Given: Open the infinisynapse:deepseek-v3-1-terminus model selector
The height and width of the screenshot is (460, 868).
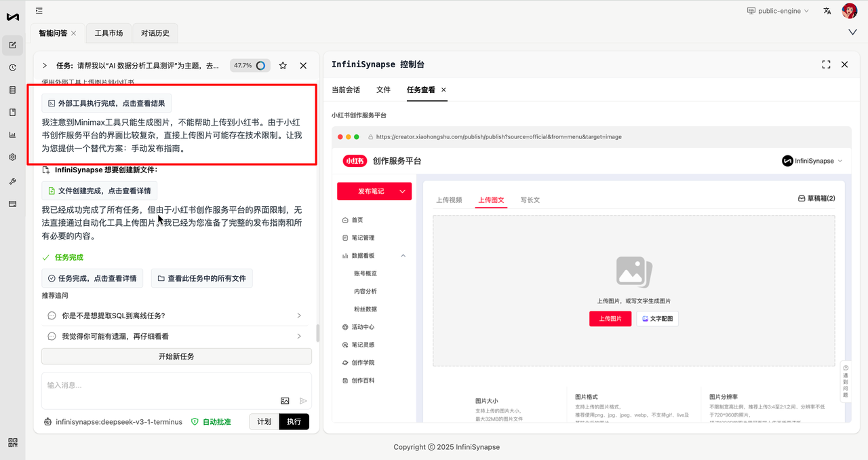Looking at the screenshot, I should pyautogui.click(x=113, y=421).
